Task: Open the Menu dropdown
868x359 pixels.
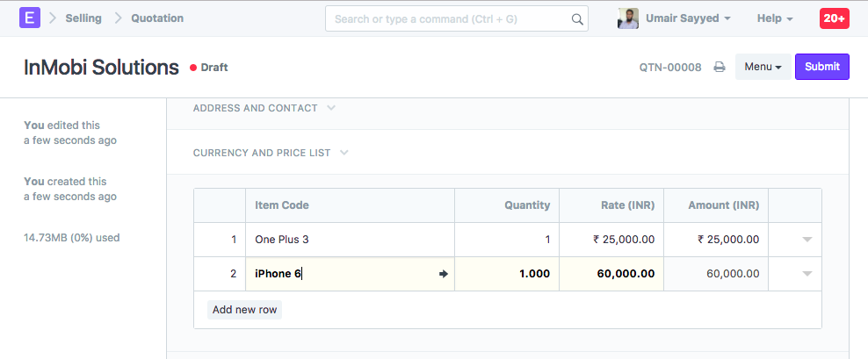Action: pyautogui.click(x=763, y=67)
